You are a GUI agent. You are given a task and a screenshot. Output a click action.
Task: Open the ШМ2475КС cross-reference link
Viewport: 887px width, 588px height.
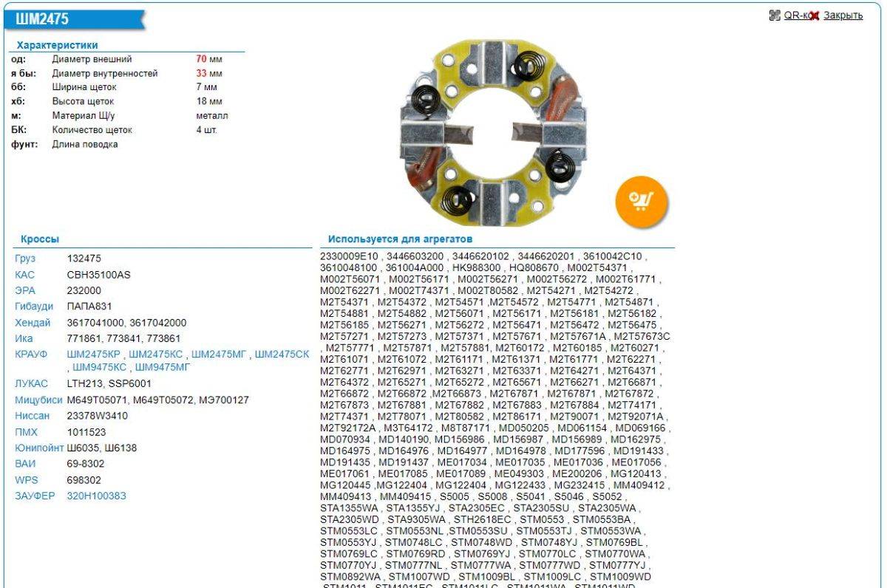(x=156, y=355)
